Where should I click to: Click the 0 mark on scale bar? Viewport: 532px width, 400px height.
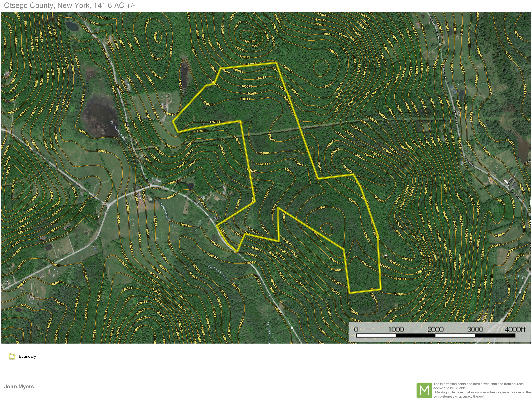(356, 329)
